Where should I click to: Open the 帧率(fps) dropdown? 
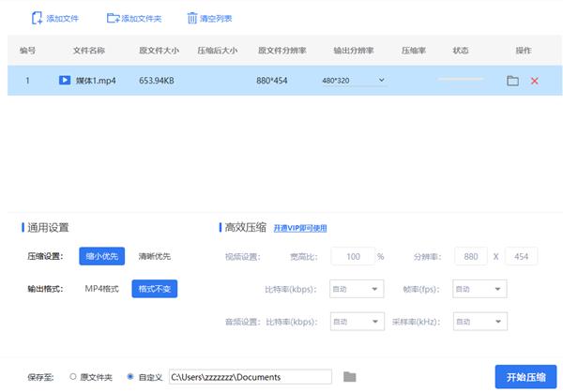(479, 289)
